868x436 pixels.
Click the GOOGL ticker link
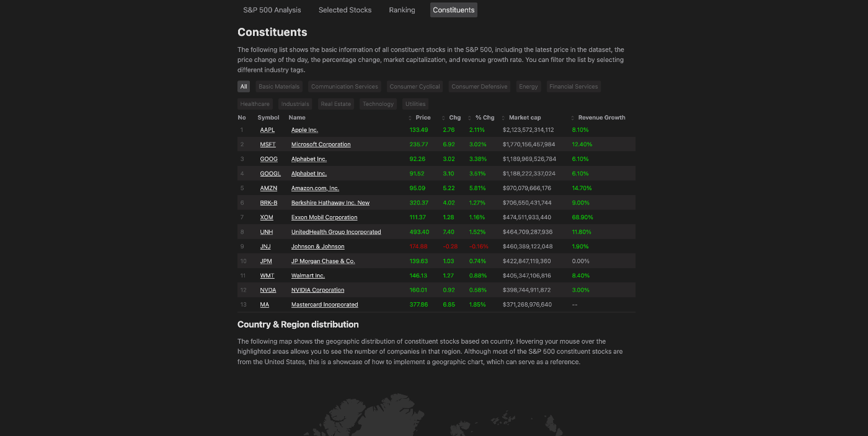(270, 173)
